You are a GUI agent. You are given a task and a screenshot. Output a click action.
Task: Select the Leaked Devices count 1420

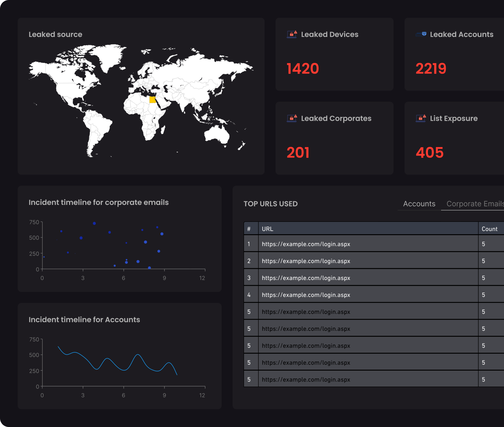(303, 68)
